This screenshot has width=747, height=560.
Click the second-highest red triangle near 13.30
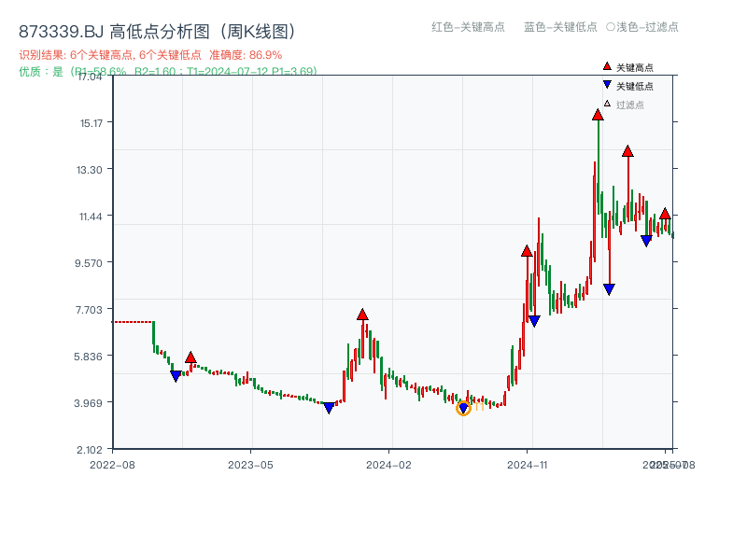click(627, 149)
